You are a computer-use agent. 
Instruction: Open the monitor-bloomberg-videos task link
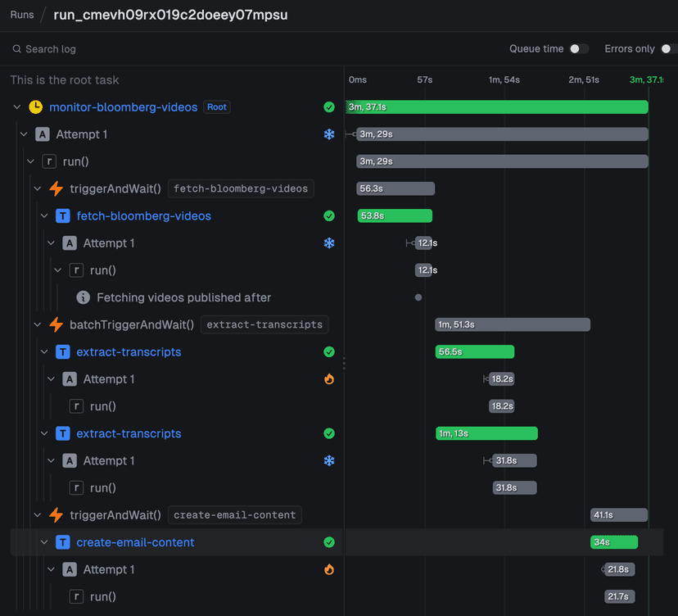click(x=123, y=106)
